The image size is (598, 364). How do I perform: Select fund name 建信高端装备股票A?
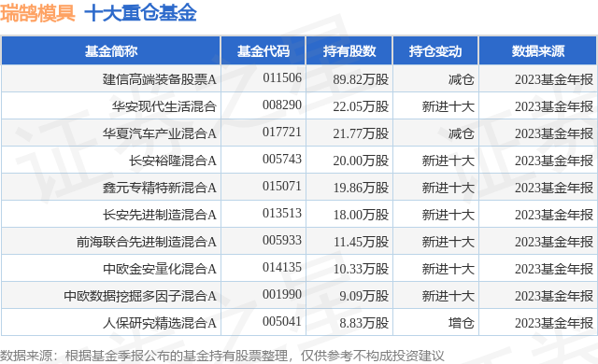[x=160, y=79]
